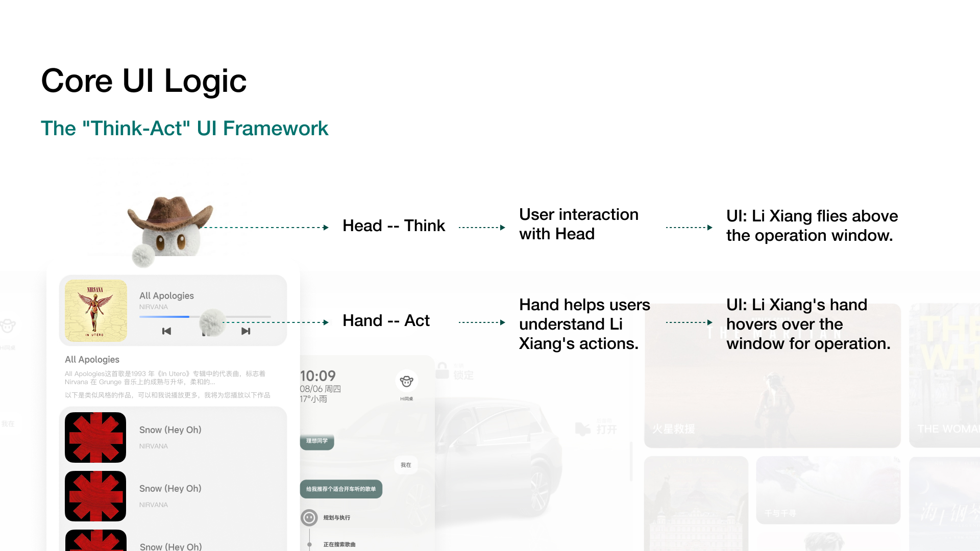
Task: Click the lock icon beside 锁定
Action: pos(442,371)
